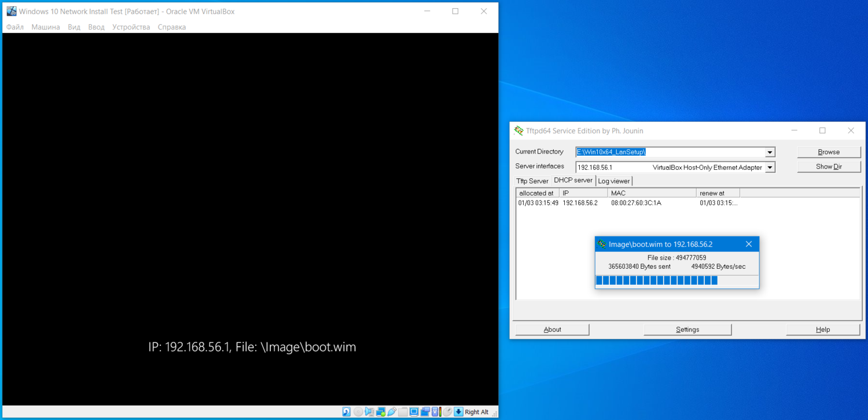The height and width of the screenshot is (420, 868).
Task: Open the Вид menu in VirtualBox
Action: click(74, 27)
